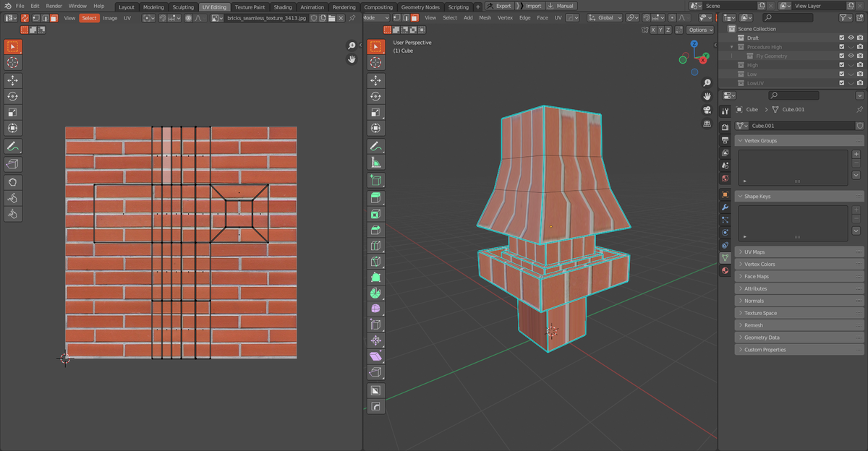Switch to orthographic grid view toggle
The image size is (868, 451).
[707, 124]
